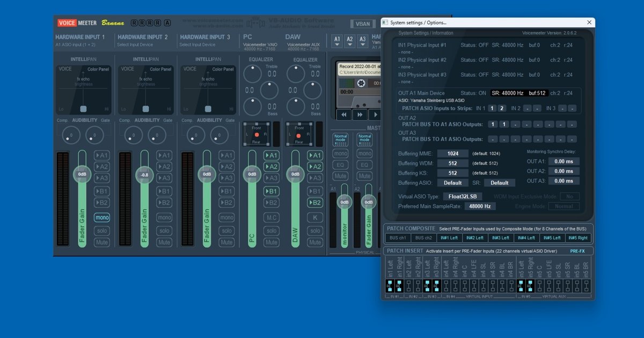Set OUT A1 monitoring synchro delay field
Image resolution: width=644 pixels, height=338 pixels.
pyautogui.click(x=563, y=161)
